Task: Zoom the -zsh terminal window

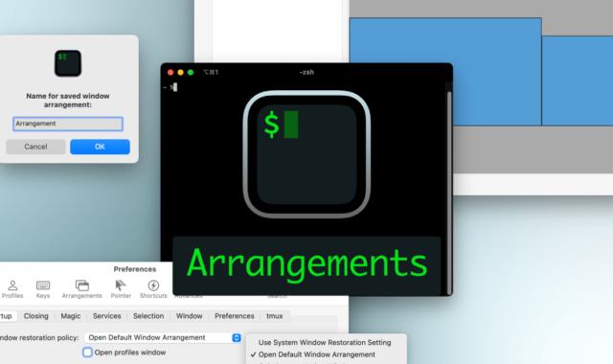Action: pyautogui.click(x=191, y=73)
